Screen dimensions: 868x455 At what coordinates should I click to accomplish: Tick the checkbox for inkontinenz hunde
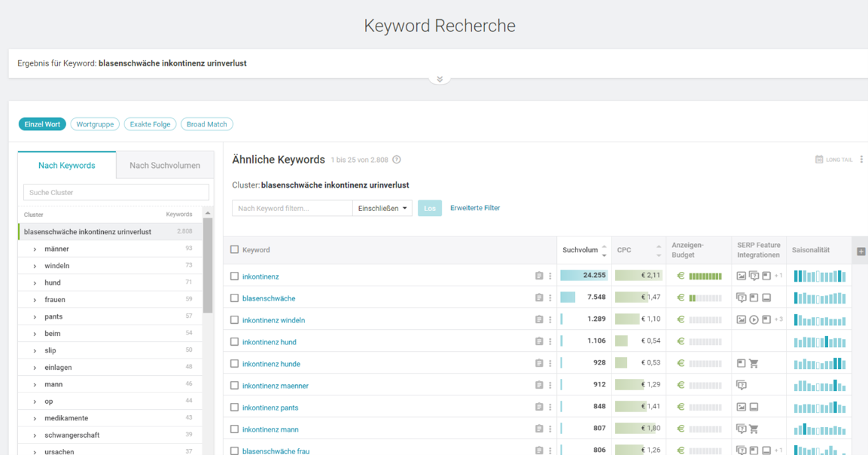[234, 364]
